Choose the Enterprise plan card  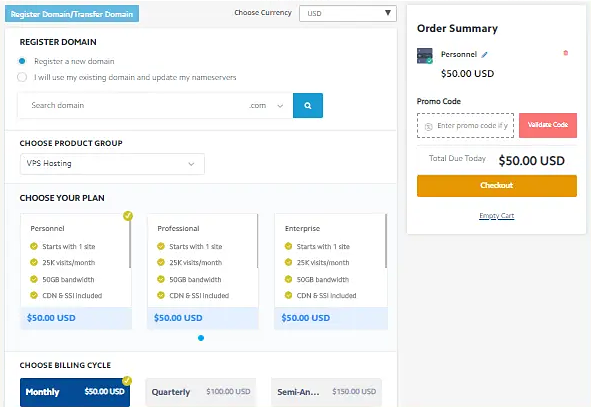[331, 271]
